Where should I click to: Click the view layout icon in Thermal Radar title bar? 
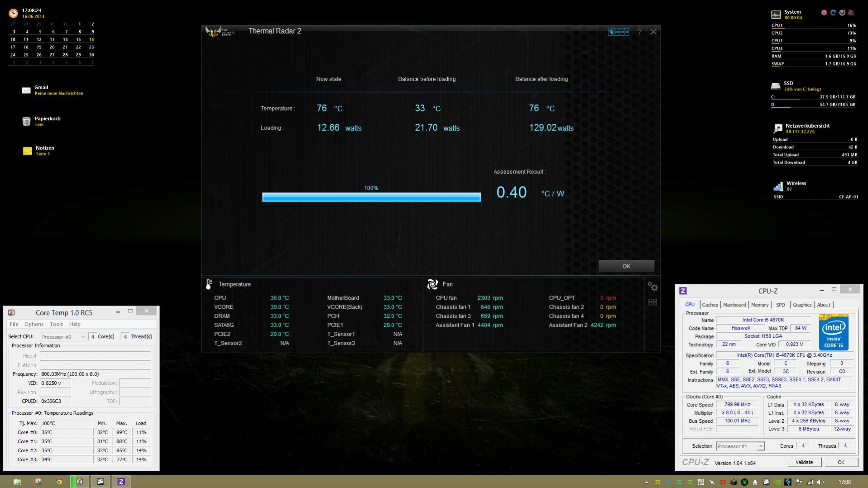619,32
